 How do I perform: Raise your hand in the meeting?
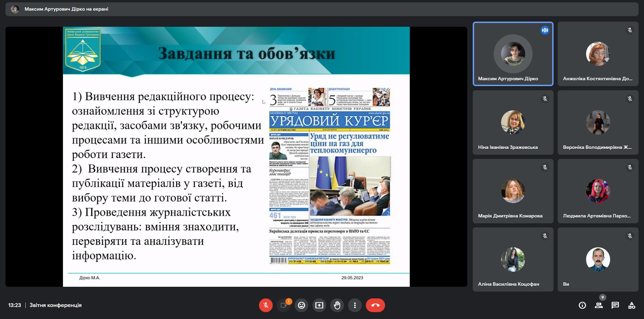point(337,305)
